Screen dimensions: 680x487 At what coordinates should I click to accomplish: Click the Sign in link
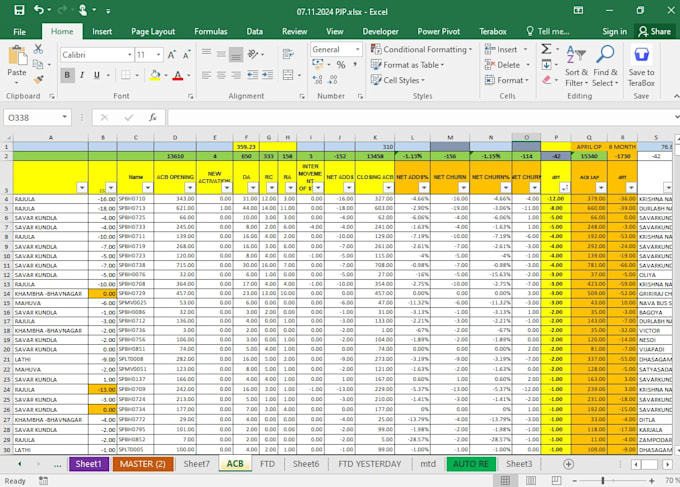point(615,32)
